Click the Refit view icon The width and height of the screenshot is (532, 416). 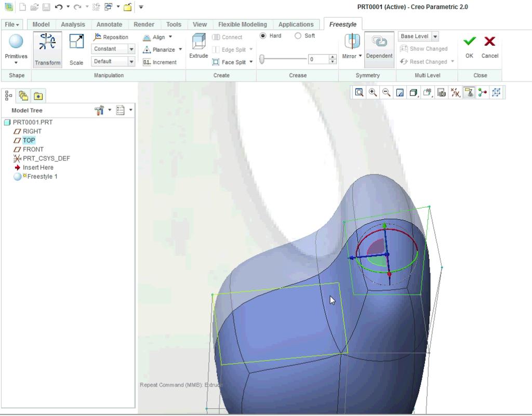(359, 92)
